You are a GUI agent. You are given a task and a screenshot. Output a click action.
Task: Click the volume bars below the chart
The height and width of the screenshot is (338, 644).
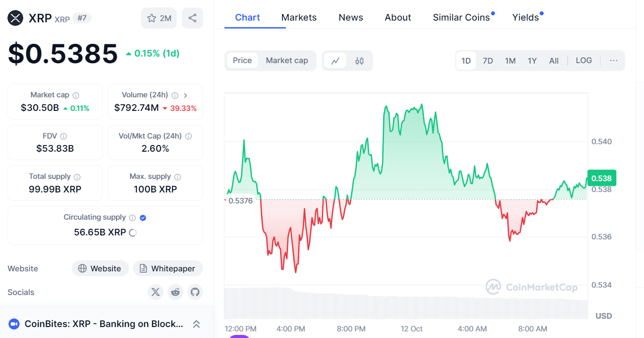(x=406, y=306)
